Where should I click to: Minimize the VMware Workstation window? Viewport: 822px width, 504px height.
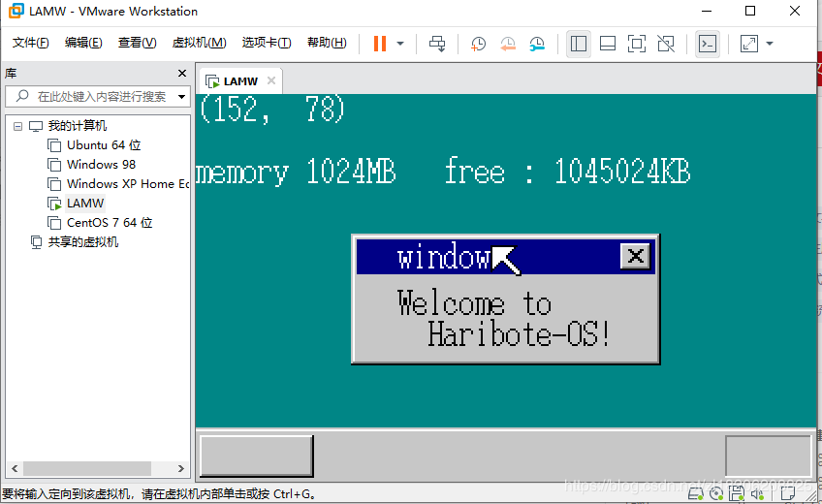(x=706, y=11)
